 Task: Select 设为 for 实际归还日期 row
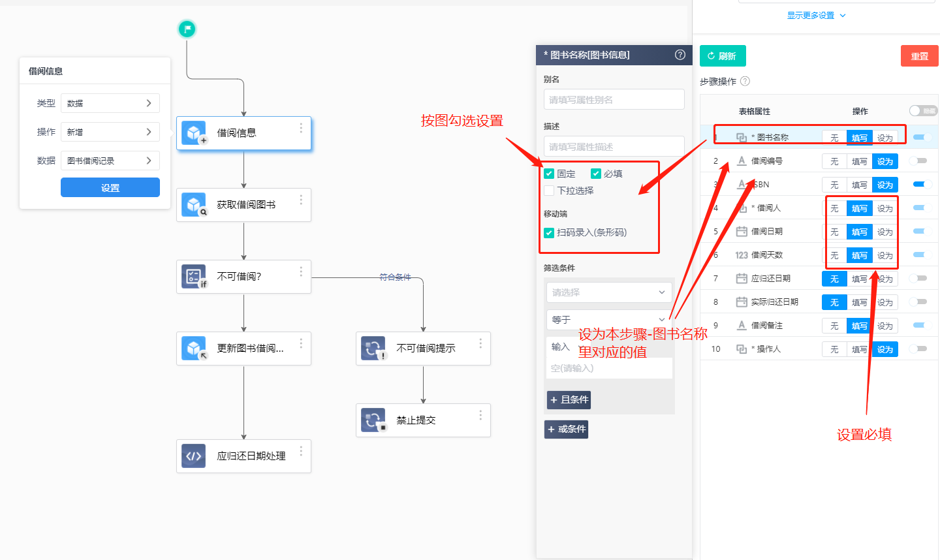click(x=885, y=302)
